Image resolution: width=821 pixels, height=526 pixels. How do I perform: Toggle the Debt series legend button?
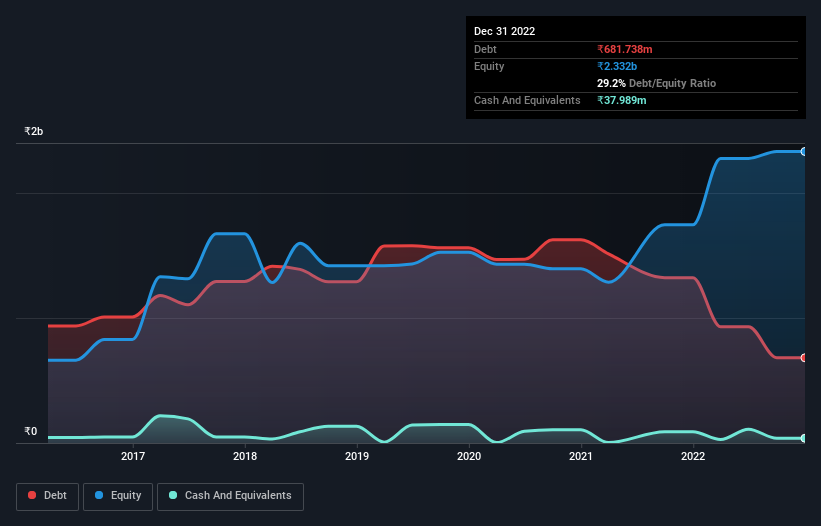48,496
